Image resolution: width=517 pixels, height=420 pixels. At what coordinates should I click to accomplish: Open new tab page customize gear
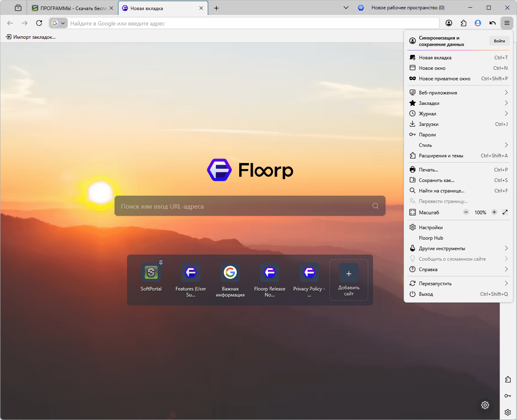(x=485, y=405)
